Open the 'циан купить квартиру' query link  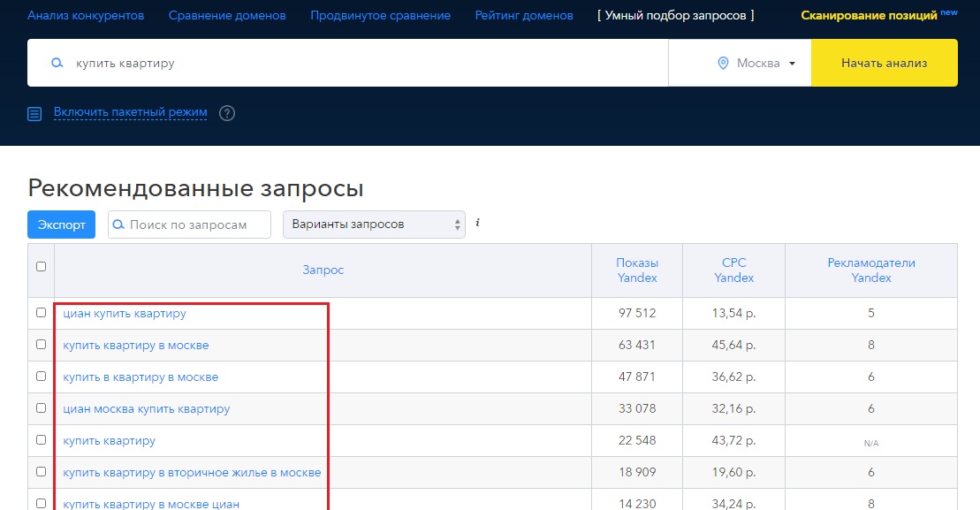coord(125,314)
